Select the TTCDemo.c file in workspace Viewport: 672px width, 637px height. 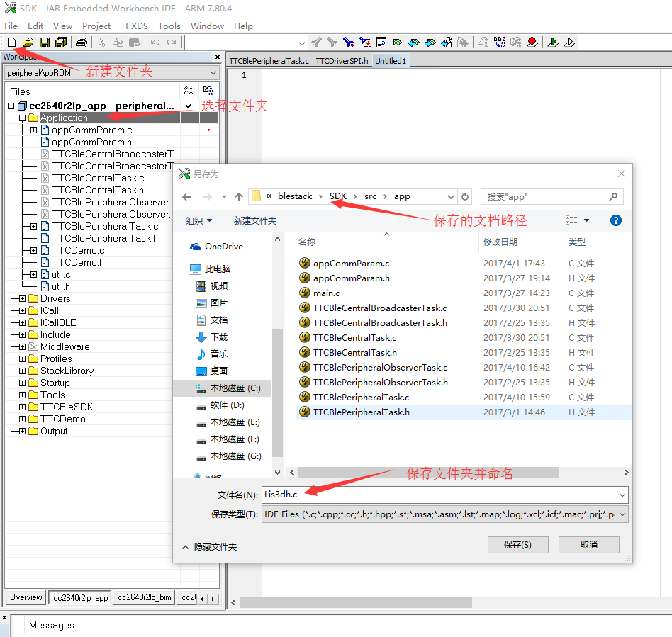78,250
